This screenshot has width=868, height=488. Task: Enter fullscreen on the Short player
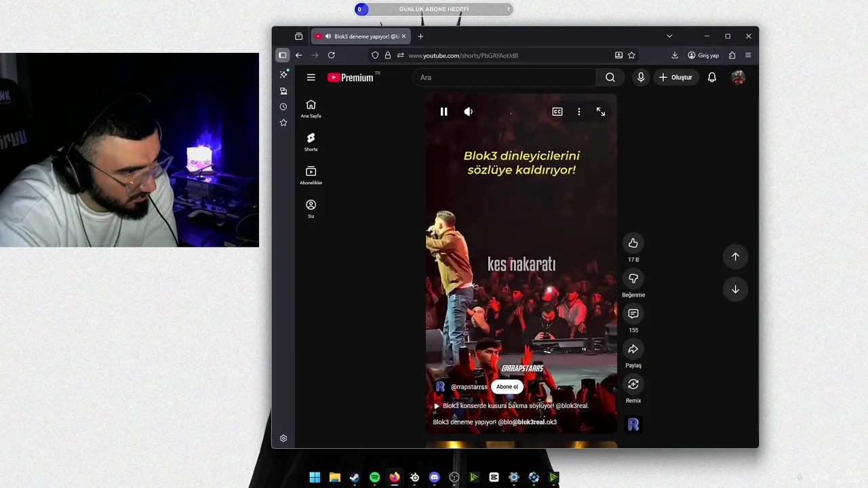[601, 112]
